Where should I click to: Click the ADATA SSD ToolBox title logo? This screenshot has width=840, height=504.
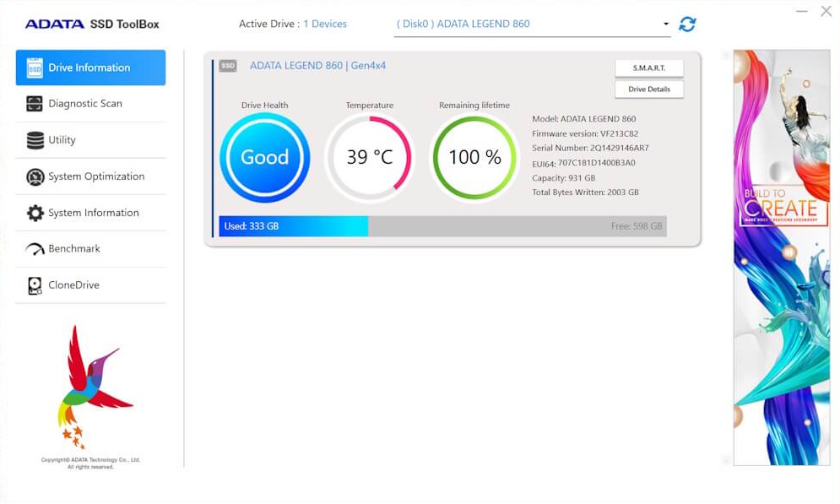point(92,24)
